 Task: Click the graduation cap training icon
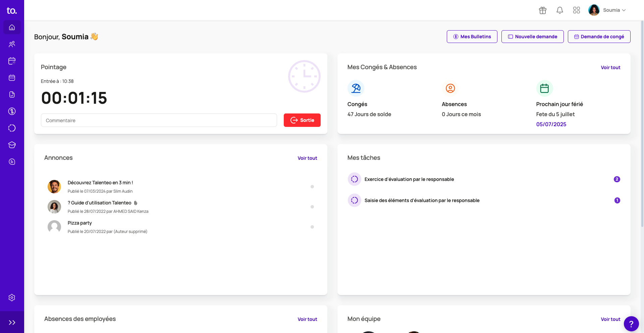tap(12, 145)
